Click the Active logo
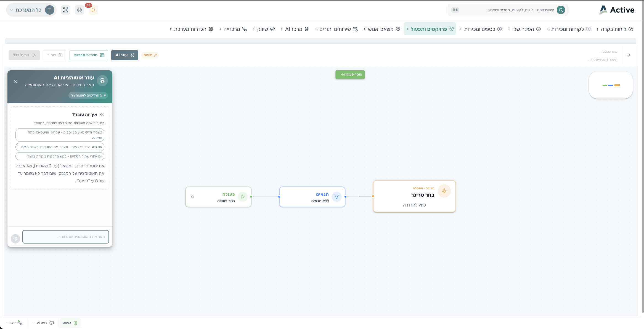Viewport: 644px width, 329px height. 617,10
